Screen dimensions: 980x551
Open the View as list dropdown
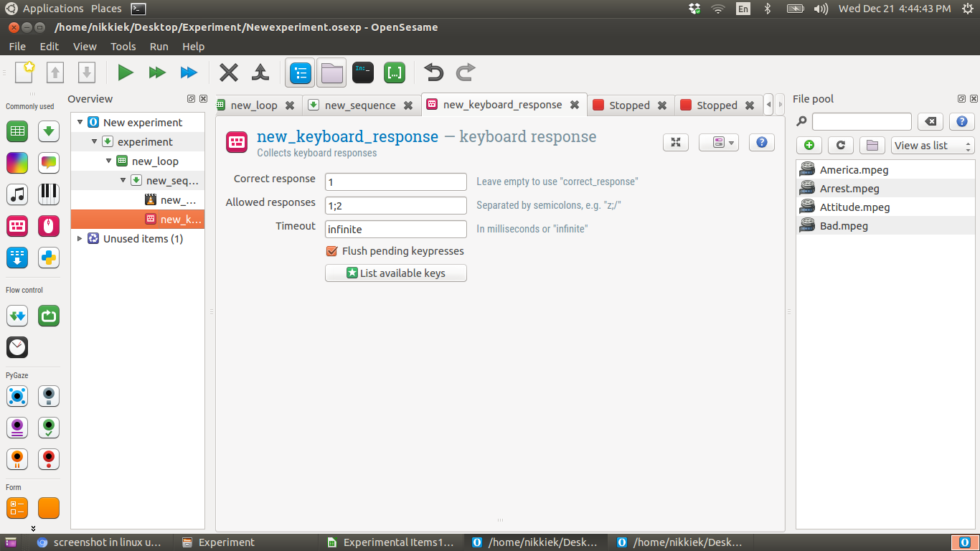pyautogui.click(x=933, y=146)
